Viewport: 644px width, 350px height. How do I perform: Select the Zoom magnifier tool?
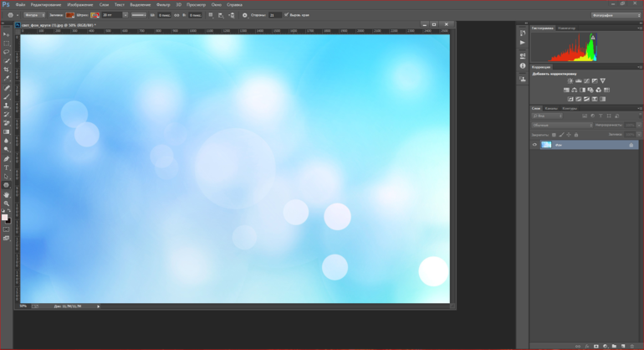pyautogui.click(x=7, y=203)
